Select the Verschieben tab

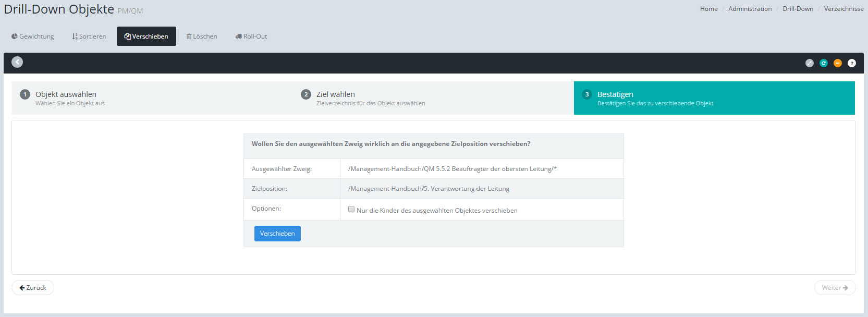[x=146, y=36]
